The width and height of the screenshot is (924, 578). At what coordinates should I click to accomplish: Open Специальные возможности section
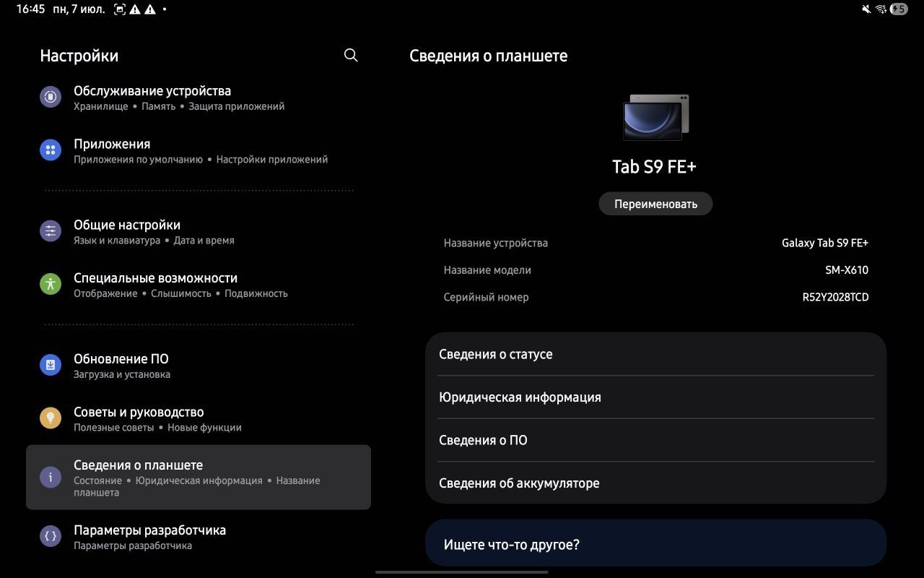[199, 285]
